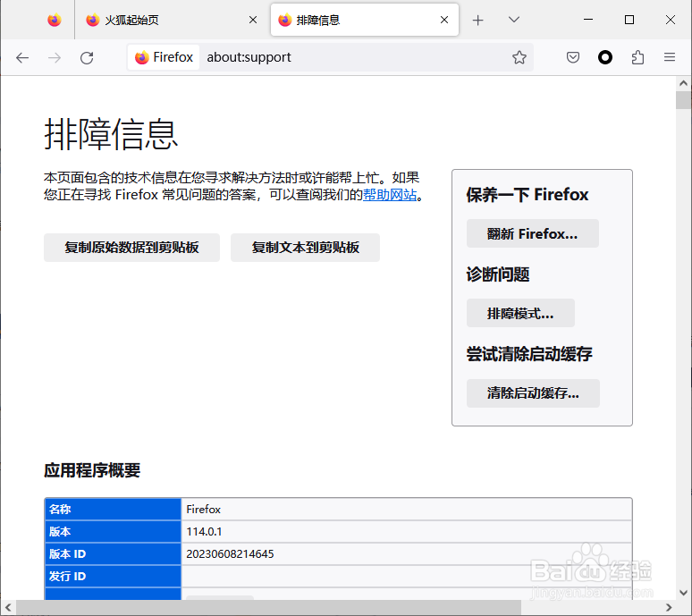Reload the current page
The width and height of the screenshot is (692, 616).
[x=87, y=57]
